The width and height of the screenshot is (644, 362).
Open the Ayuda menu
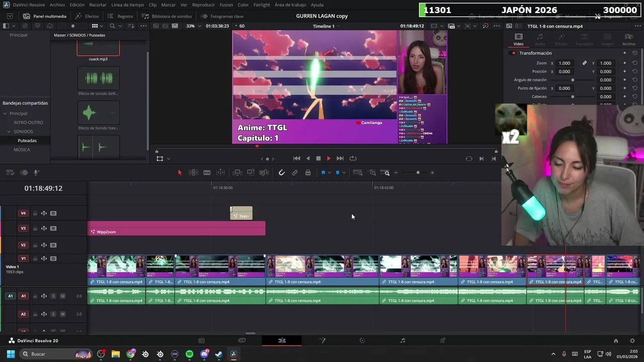pyautogui.click(x=317, y=5)
